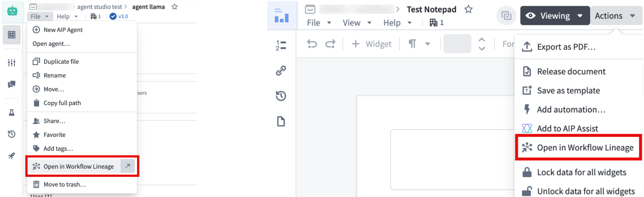Open the sliders settings icon in left sidebar
This screenshot has width=644, height=197.
[12, 63]
